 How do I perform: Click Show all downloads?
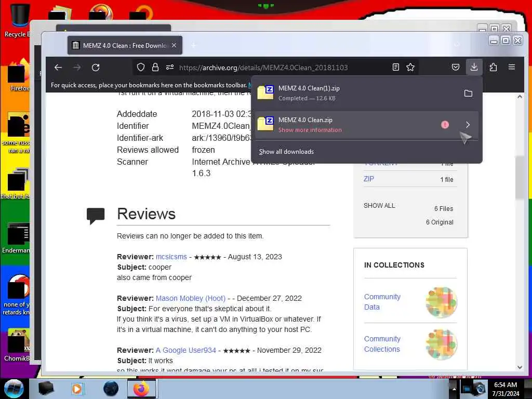coord(286,152)
